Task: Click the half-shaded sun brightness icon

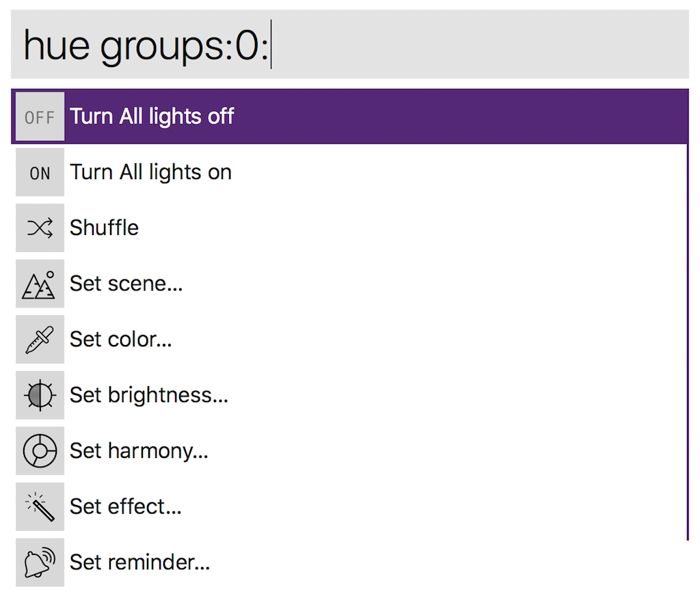Action: click(40, 395)
